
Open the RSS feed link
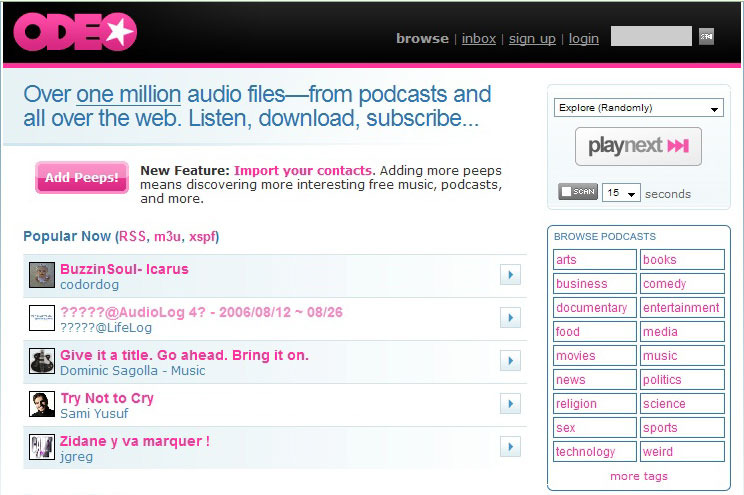point(132,236)
